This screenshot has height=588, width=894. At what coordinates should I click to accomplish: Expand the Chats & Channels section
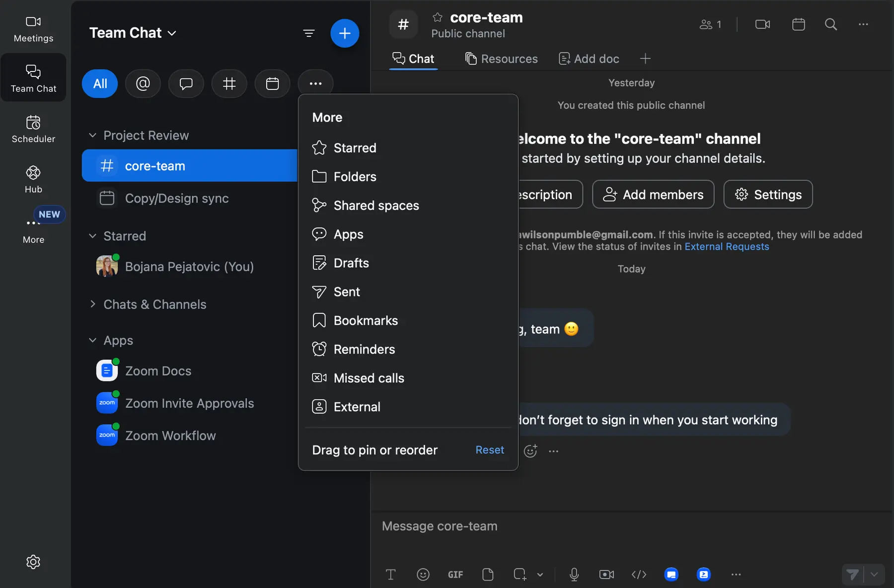[x=92, y=304]
